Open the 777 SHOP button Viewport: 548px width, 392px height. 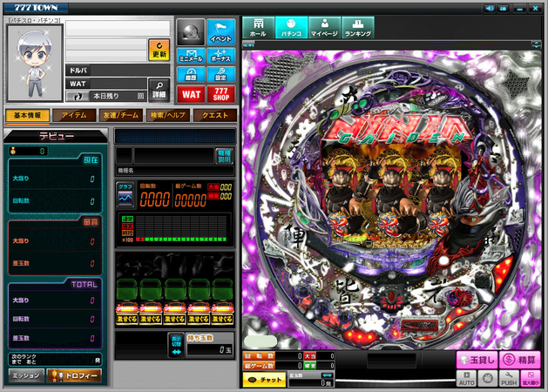point(221,94)
